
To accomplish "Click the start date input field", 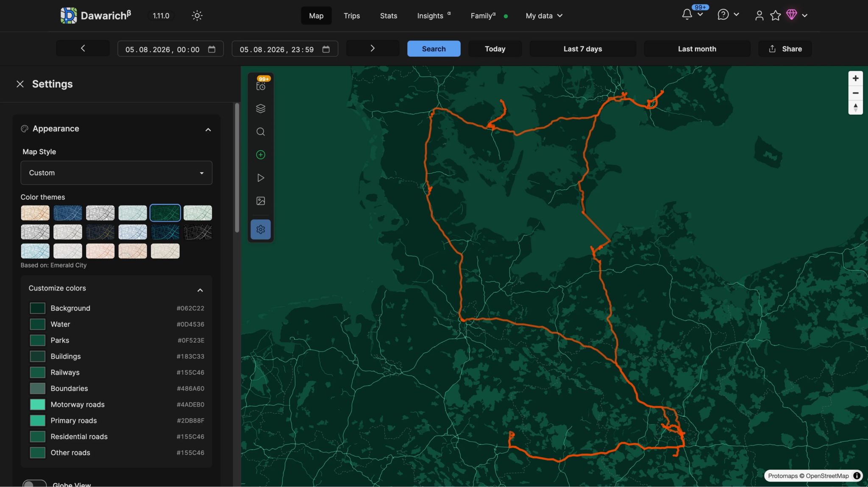I will (170, 49).
